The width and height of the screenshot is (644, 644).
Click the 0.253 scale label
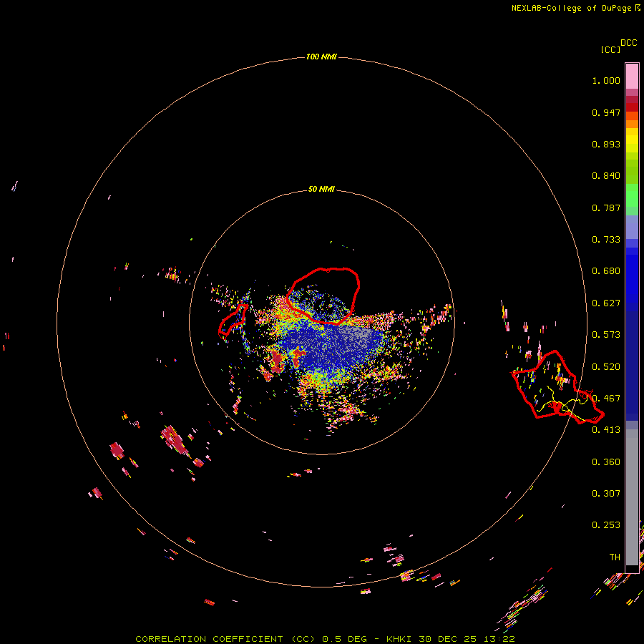coord(606,525)
